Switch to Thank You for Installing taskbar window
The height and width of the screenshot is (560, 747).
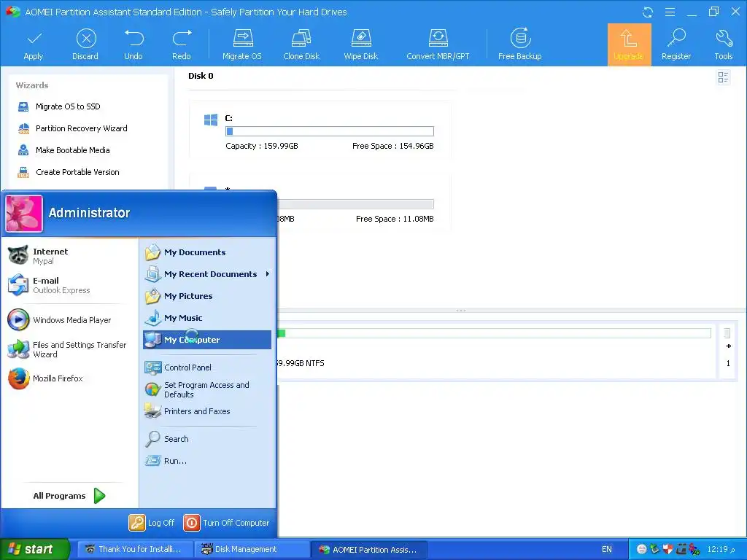pos(135,550)
